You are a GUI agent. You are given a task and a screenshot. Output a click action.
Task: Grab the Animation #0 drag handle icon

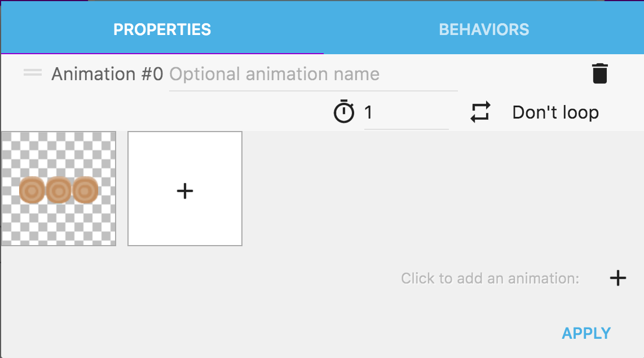coord(33,73)
